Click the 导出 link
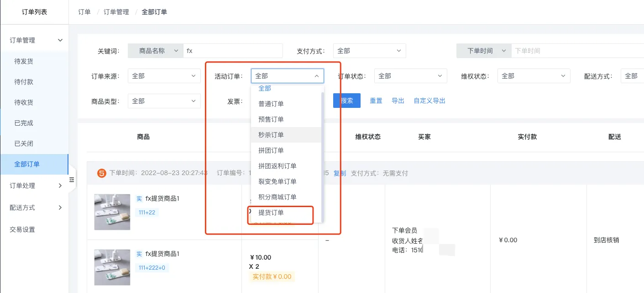The width and height of the screenshot is (644, 293). click(x=398, y=101)
